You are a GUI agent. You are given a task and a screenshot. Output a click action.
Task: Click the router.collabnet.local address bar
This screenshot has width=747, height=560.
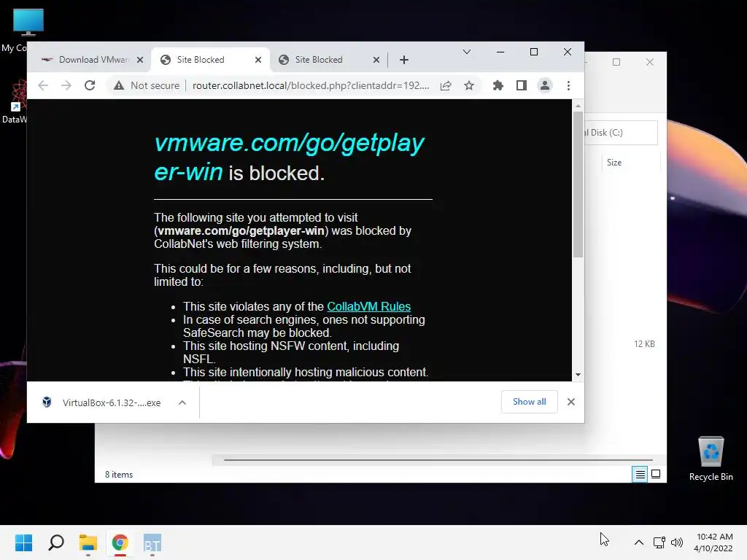click(311, 86)
